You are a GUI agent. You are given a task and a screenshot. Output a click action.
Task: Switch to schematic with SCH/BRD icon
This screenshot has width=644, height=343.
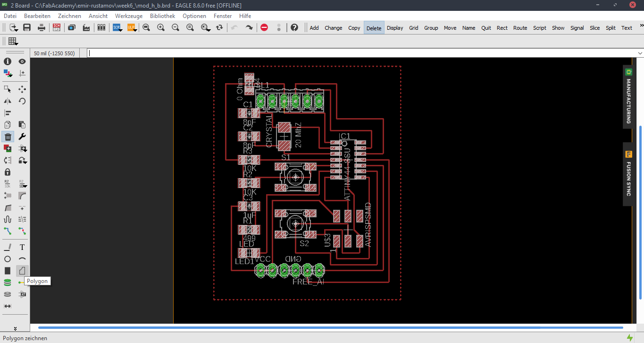57,27
